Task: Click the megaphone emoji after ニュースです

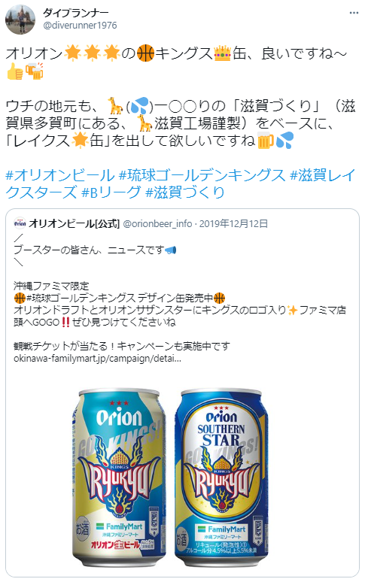Action: (171, 250)
